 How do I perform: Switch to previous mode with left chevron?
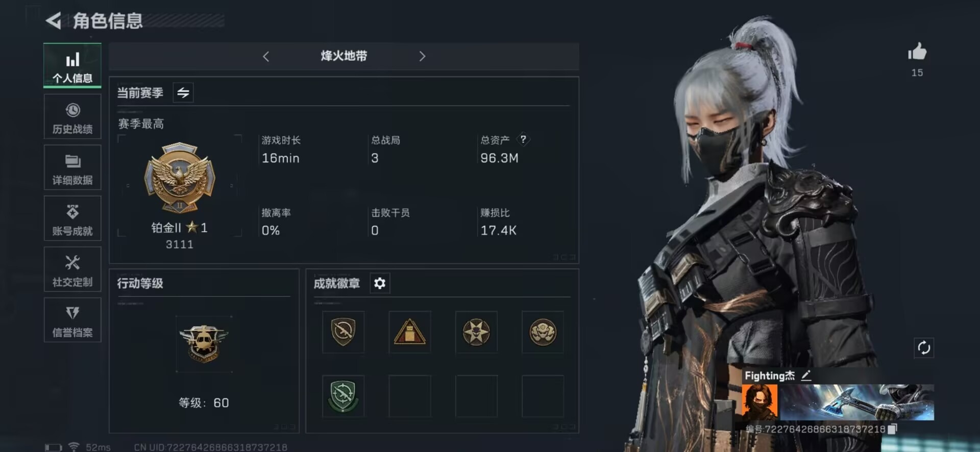(266, 56)
